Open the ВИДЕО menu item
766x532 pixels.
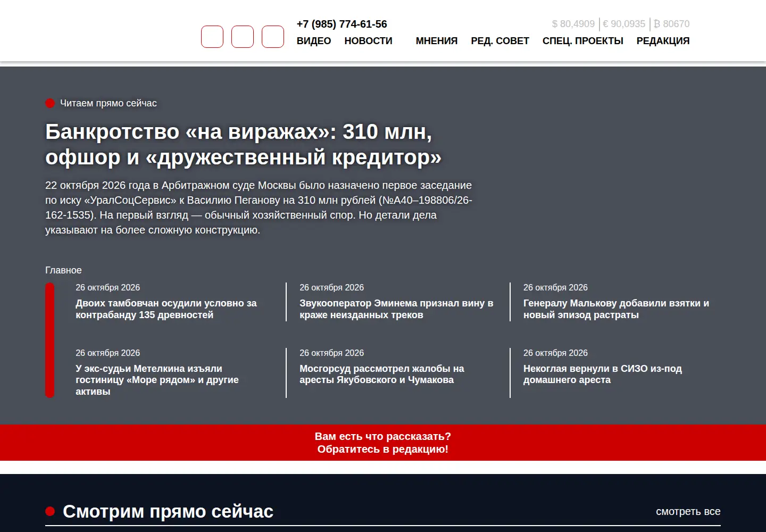(x=314, y=41)
